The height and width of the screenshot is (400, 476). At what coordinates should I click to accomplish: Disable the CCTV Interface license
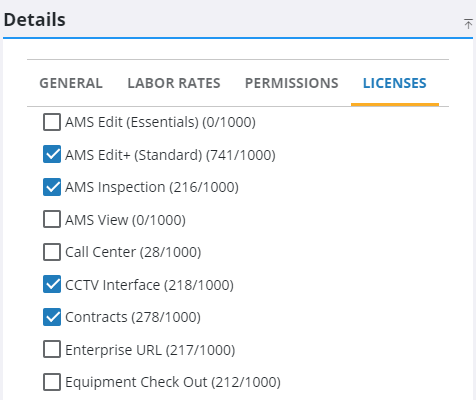tap(52, 284)
